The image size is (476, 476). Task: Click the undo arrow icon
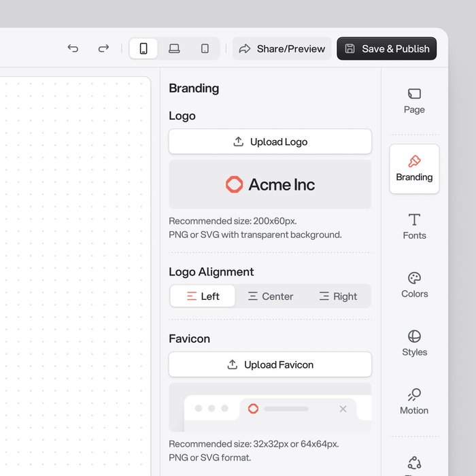click(73, 48)
